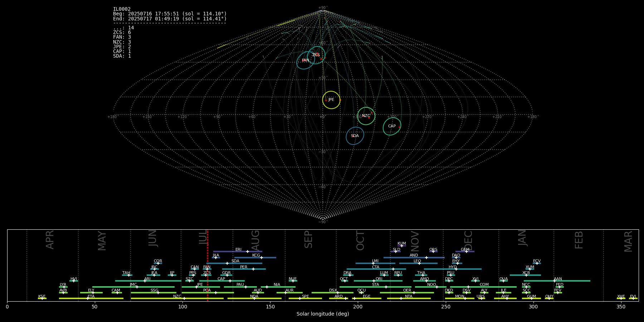Image resolution: width=644 pixels, height=322 pixels.
Task: Click the station ID text 'IL0002'
Action: click(122, 9)
